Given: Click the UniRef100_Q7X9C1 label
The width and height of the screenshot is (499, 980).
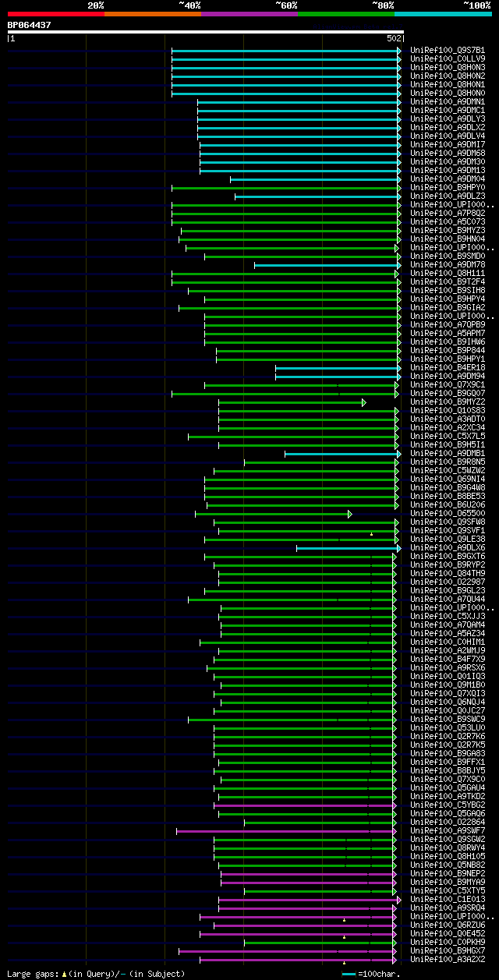Looking at the screenshot, I should (x=448, y=384).
